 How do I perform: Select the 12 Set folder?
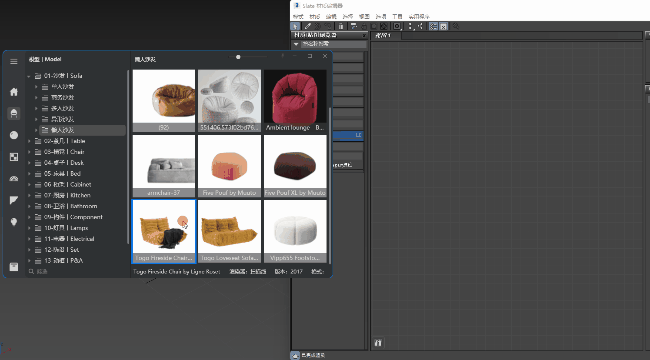pyautogui.click(x=61, y=250)
